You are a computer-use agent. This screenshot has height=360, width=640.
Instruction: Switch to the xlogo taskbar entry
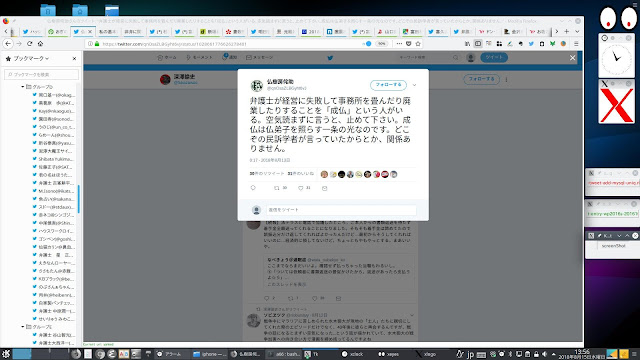[x=426, y=354]
